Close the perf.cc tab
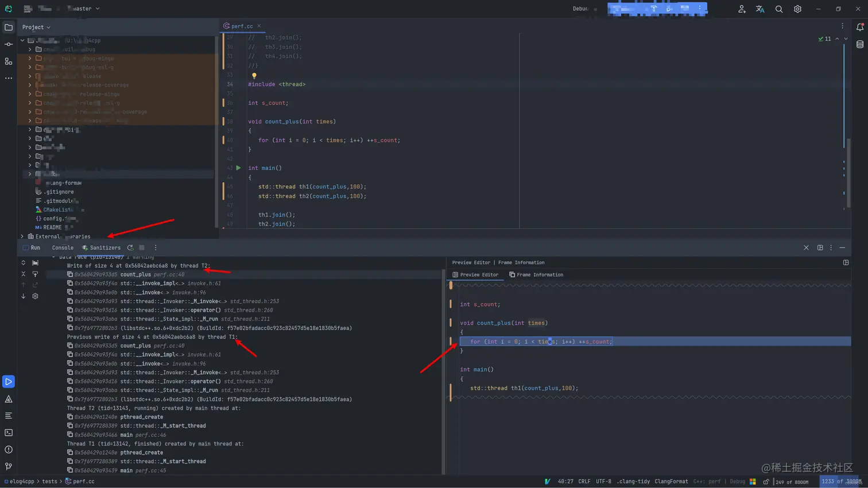Image resolution: width=868 pixels, height=488 pixels. [259, 26]
